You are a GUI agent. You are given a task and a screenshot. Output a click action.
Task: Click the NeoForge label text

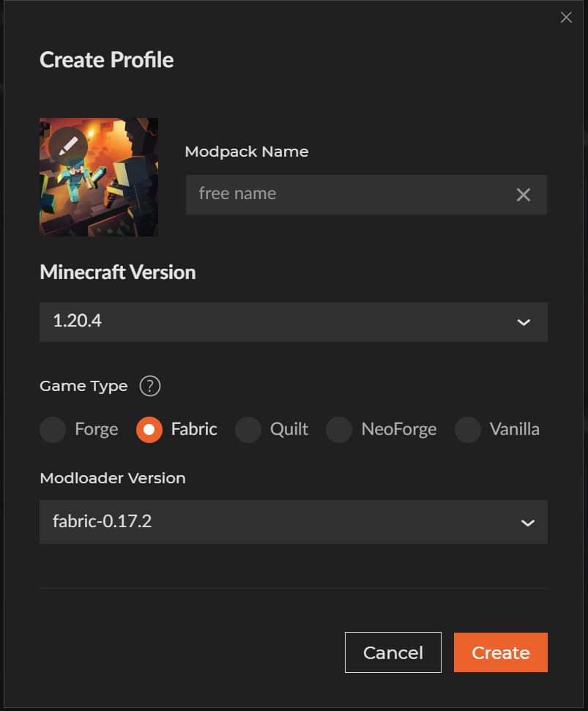pos(399,429)
